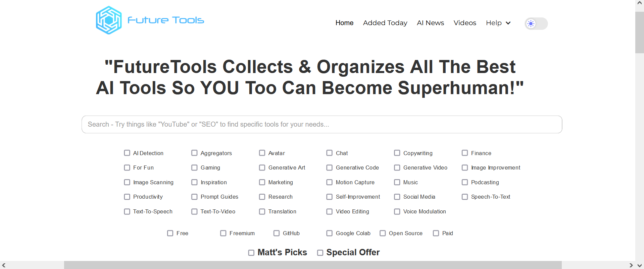Click the horizontal scrollbar thumb
Viewport: 644px width, 269px height.
pos(313,265)
